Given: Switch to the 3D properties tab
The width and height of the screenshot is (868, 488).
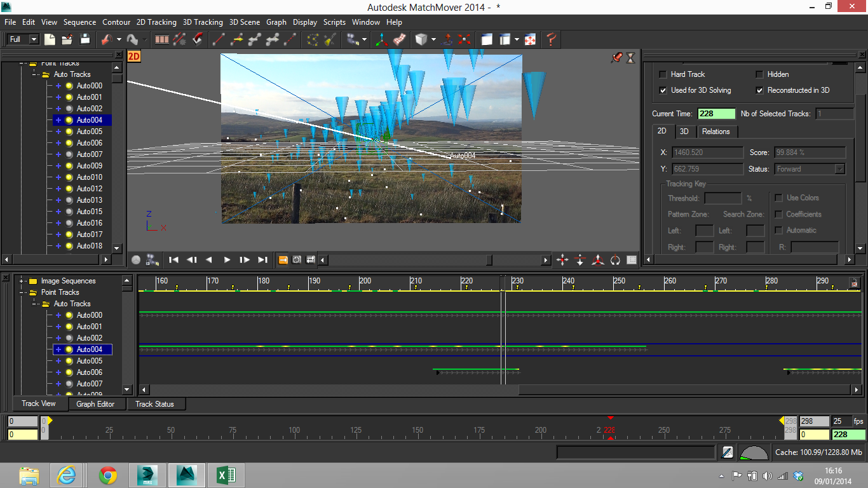Looking at the screenshot, I should [684, 132].
